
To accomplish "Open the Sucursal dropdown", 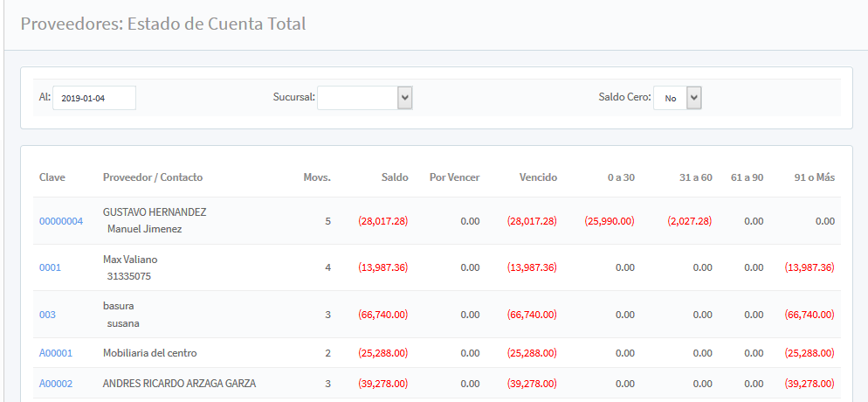I will point(364,98).
